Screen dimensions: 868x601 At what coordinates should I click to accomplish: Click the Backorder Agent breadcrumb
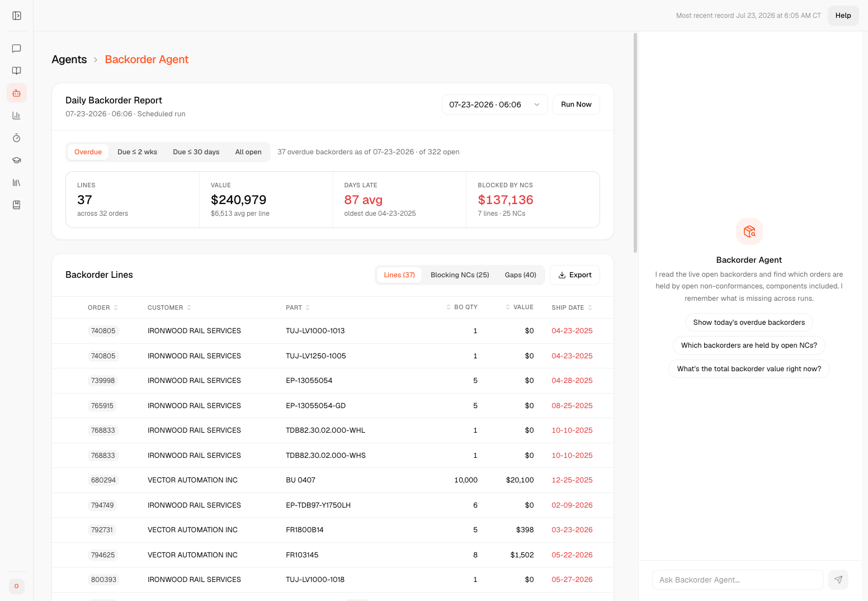(x=147, y=59)
